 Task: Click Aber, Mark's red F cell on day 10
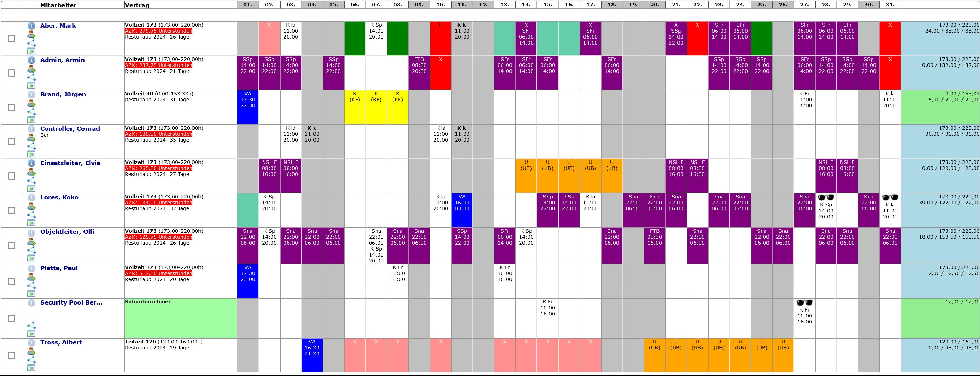pos(440,39)
